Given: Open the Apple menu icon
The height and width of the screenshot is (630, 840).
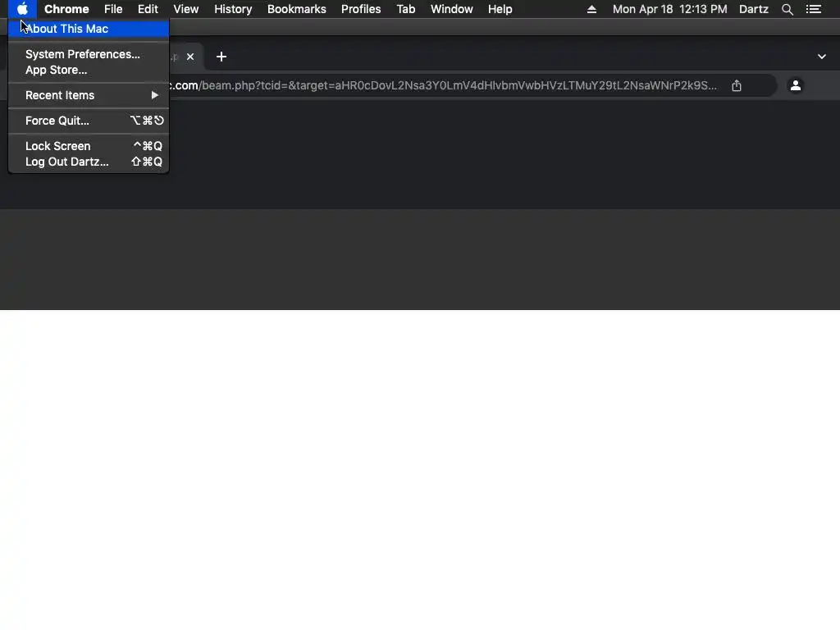Looking at the screenshot, I should 22,9.
